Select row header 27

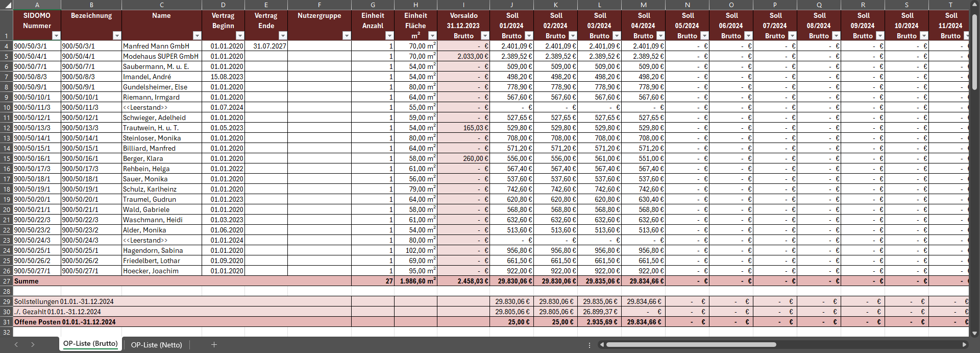click(6, 281)
